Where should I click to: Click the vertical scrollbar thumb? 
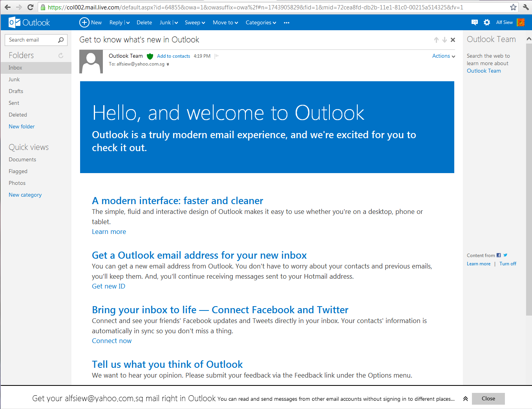529,179
